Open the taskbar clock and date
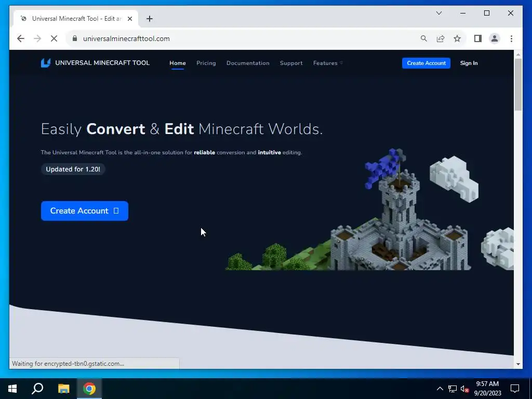 click(487, 389)
